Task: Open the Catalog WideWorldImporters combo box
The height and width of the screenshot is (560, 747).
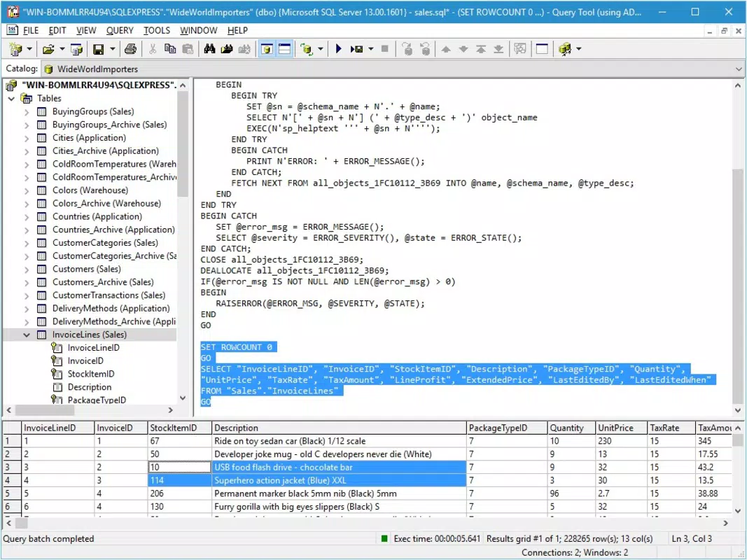Action: pos(393,69)
